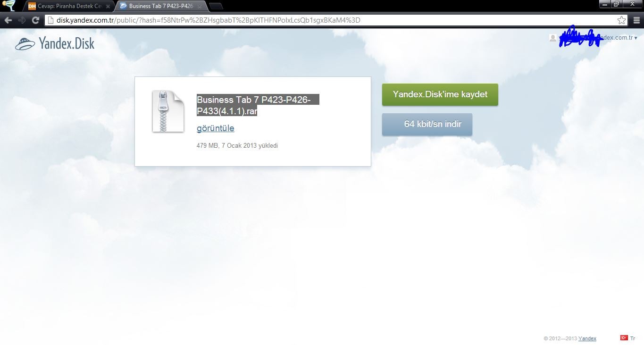Click the rar archive file icon

[168, 111]
